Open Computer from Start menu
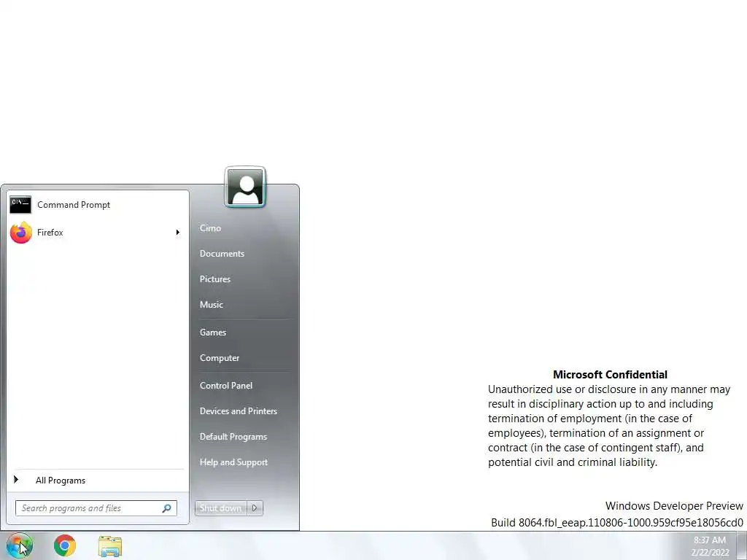The image size is (747, 560). coord(220,358)
